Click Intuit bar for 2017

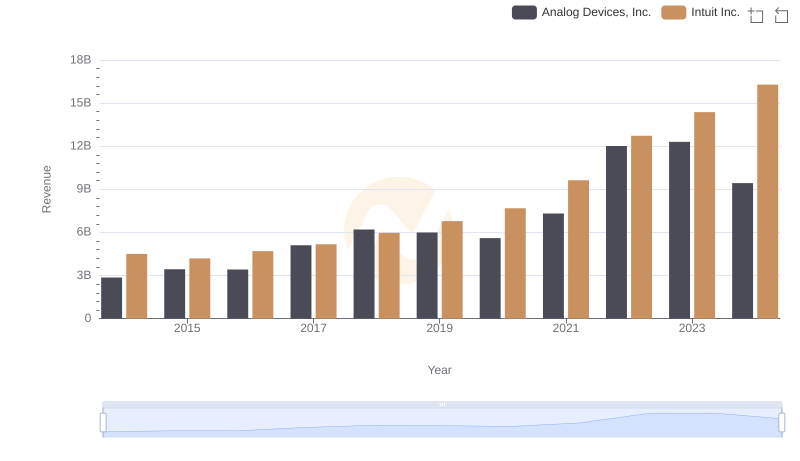coord(326,281)
